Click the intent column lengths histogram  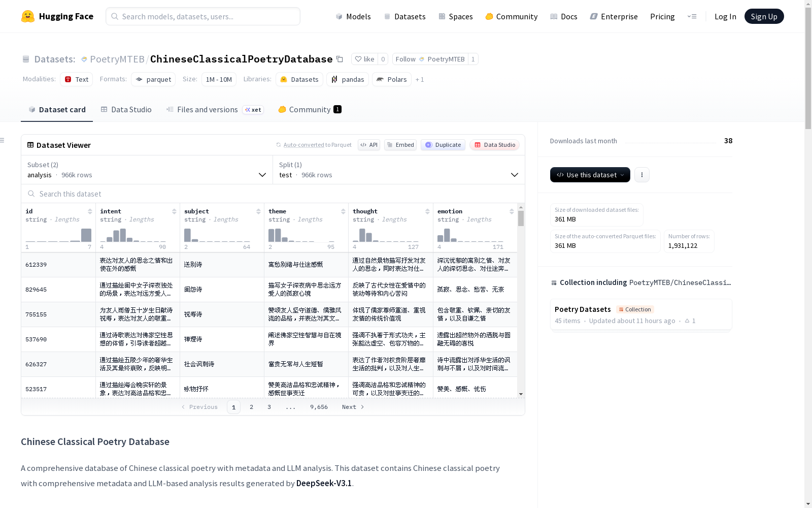[133, 235]
